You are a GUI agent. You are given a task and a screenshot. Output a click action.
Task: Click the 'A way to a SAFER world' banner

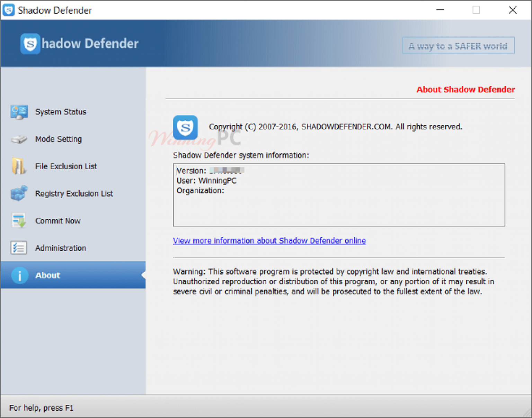458,45
